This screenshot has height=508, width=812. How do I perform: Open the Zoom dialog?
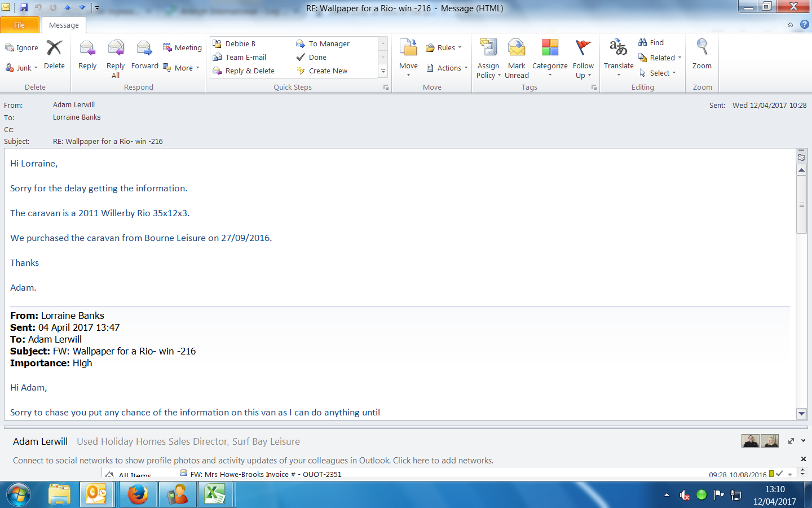coord(702,55)
